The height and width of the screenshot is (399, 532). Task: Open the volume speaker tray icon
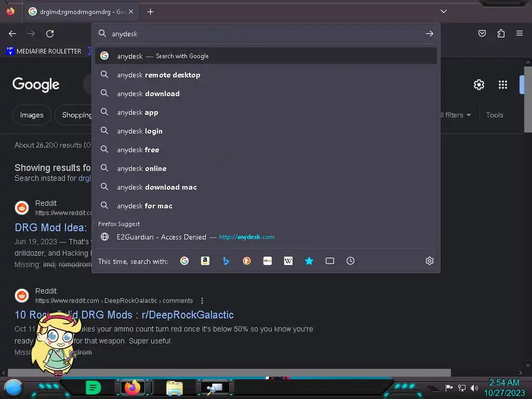474,388
